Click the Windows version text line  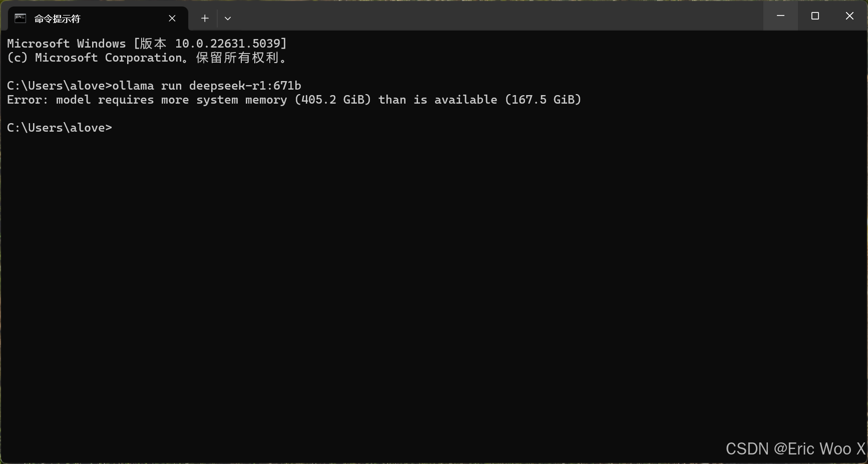point(147,43)
